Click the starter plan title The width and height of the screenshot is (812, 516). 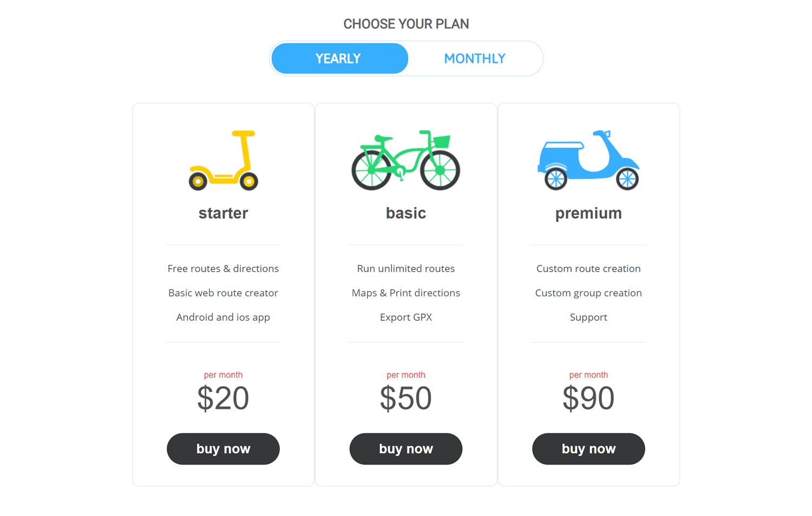coord(223,213)
